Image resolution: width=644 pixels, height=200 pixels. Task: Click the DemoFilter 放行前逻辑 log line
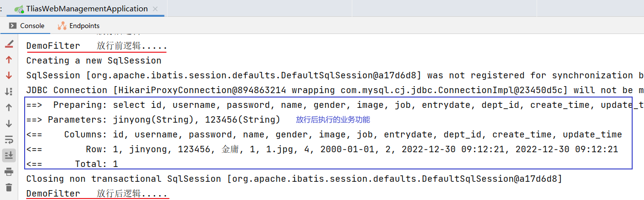coord(97,46)
